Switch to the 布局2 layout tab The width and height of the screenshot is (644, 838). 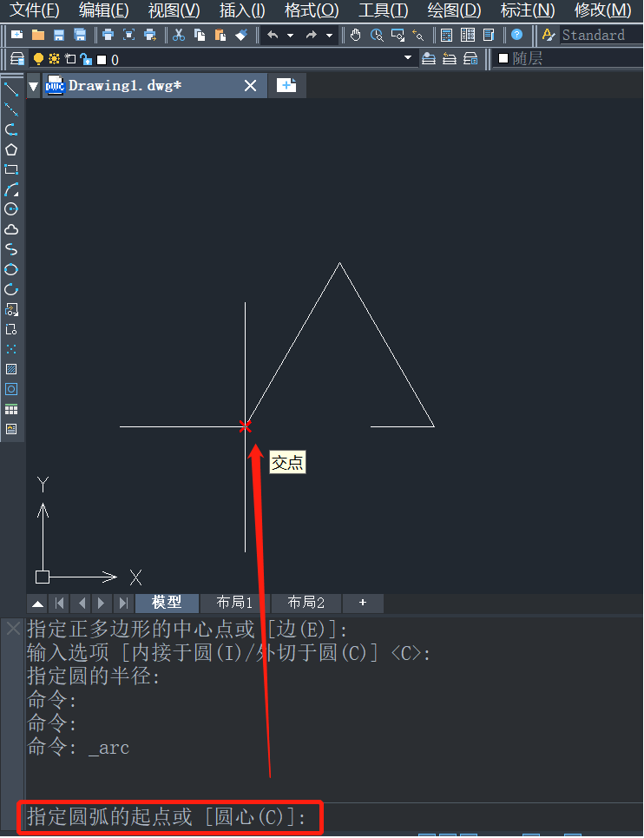[x=306, y=603]
